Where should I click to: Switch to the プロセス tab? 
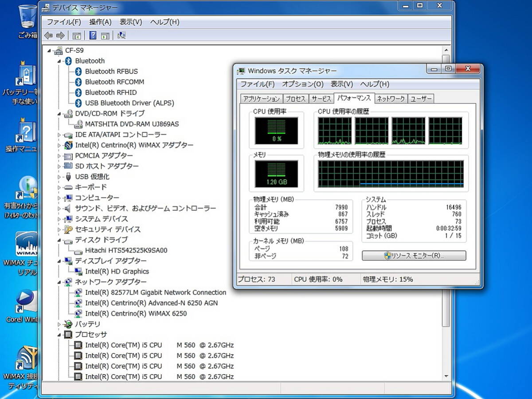pyautogui.click(x=295, y=99)
